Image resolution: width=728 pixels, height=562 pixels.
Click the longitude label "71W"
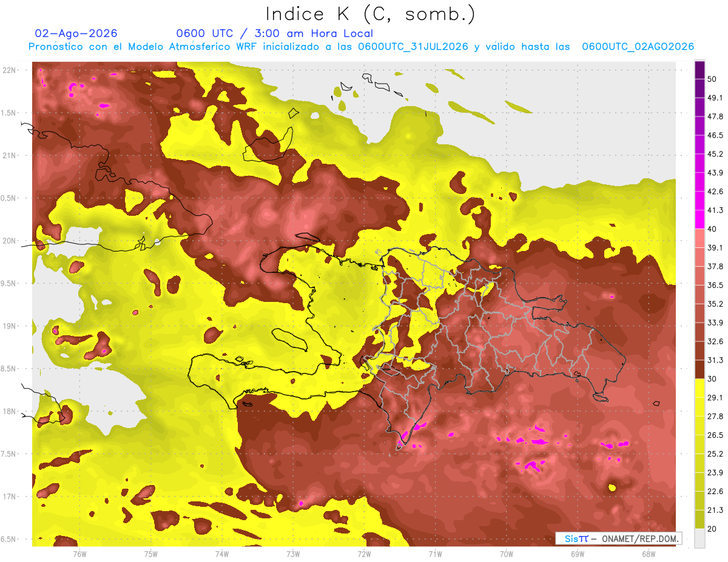tap(435, 554)
